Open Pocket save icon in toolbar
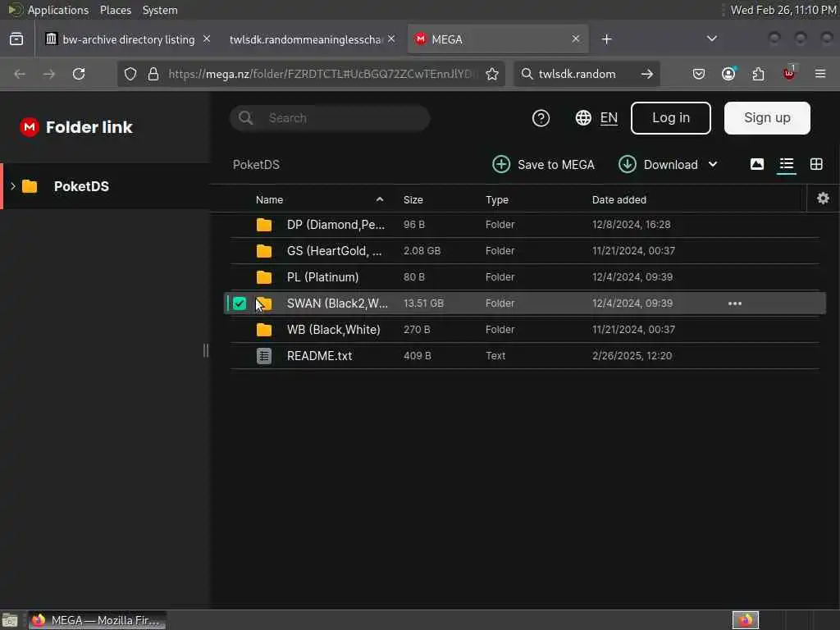Viewport: 840px width, 630px height. (x=699, y=74)
